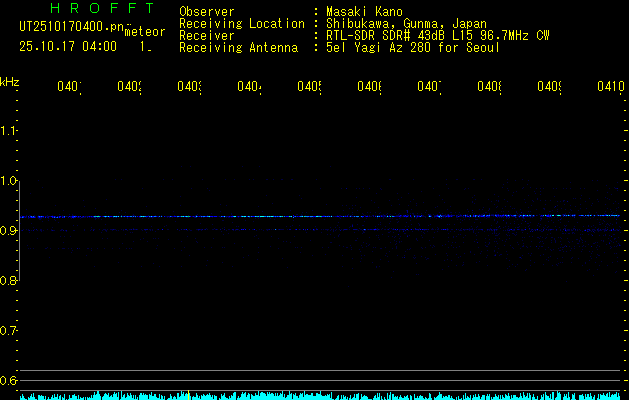Image resolution: width=629 pixels, height=400 pixels.
Task: Click the yellow marker in the cyan level strip
Action: pos(189,394)
